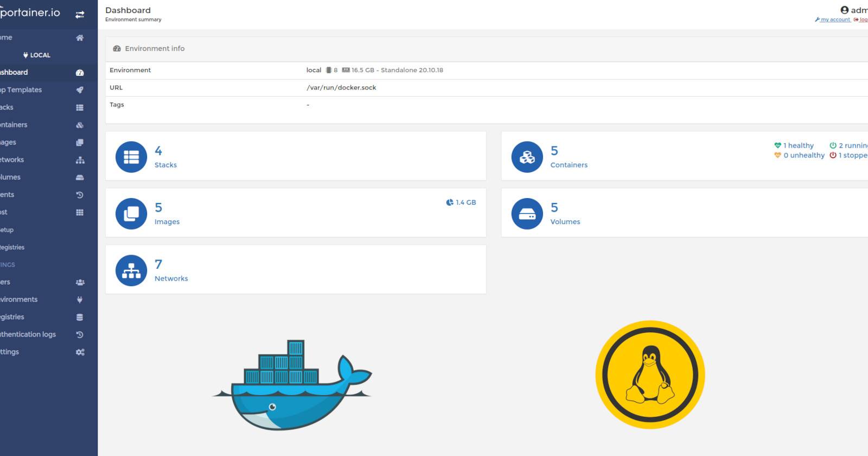Open Host via the grid icon
868x456 pixels.
pyautogui.click(x=80, y=212)
